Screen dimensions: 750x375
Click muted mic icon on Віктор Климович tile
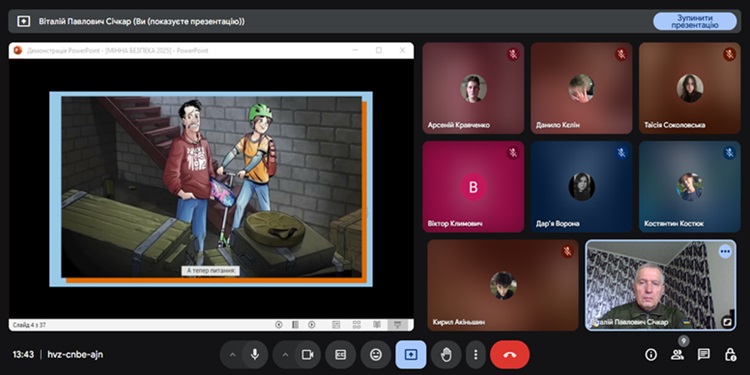[513, 153]
